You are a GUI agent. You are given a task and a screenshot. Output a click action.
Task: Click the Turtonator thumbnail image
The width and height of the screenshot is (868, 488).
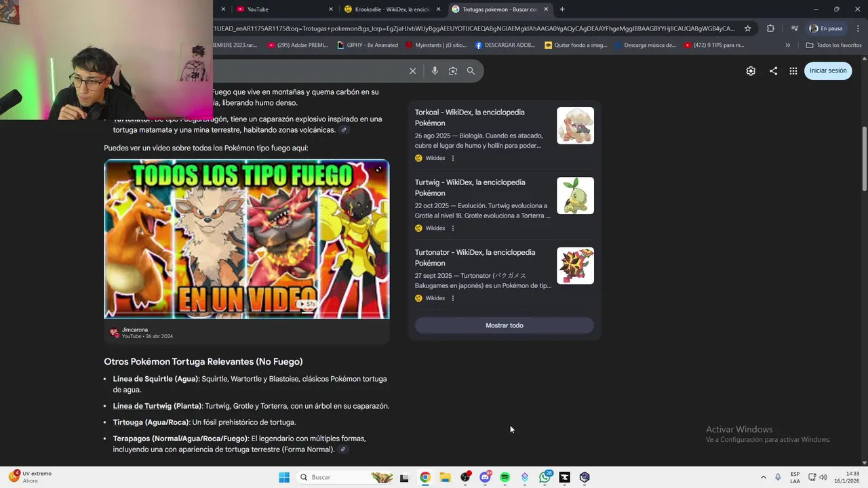[575, 266]
